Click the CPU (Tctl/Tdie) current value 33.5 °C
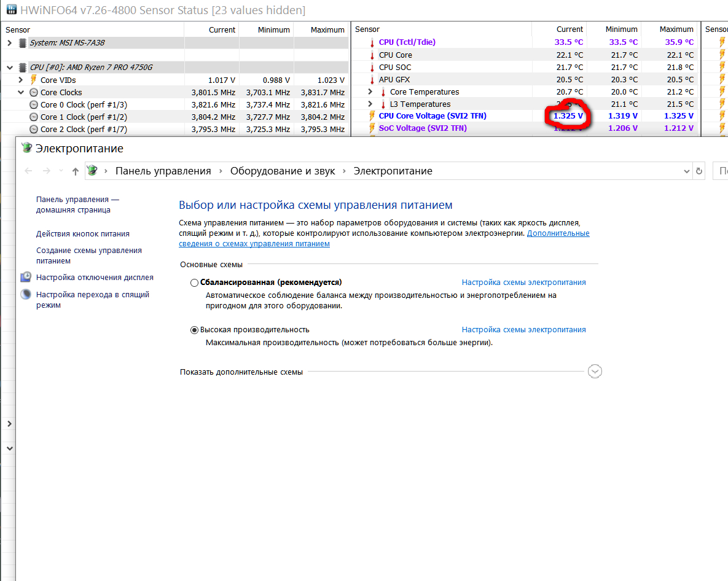 569,42
